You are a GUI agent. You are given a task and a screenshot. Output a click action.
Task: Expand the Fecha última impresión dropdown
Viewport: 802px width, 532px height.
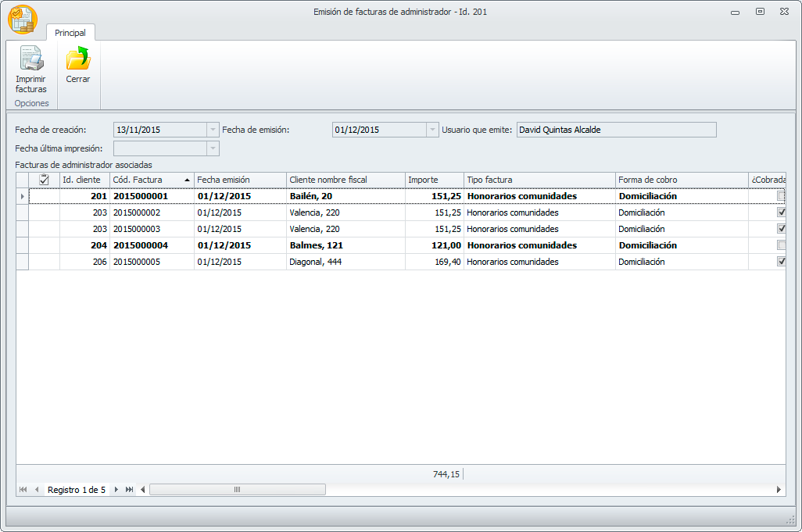[x=213, y=148]
